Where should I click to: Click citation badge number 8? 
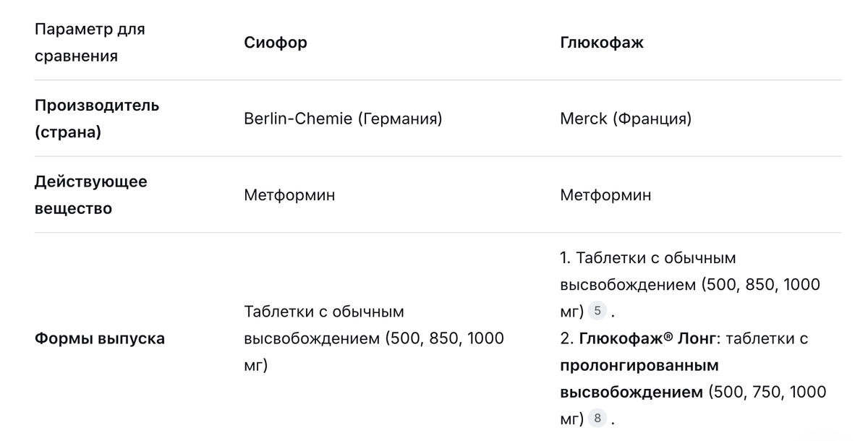point(597,419)
